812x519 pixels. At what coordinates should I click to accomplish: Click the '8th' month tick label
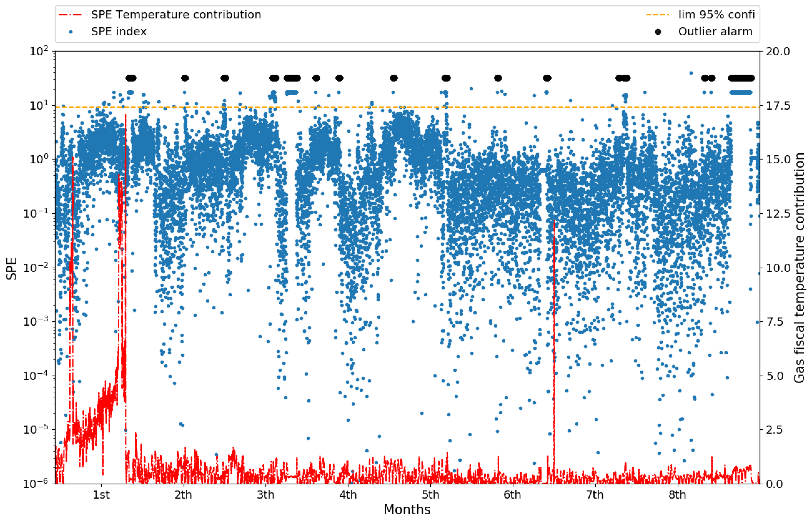(x=677, y=495)
